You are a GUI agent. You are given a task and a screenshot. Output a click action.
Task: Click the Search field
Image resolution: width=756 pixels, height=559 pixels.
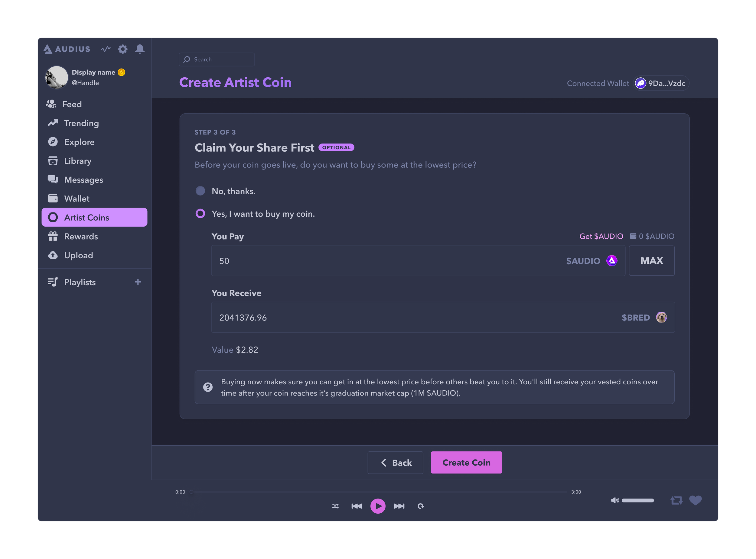pyautogui.click(x=217, y=60)
